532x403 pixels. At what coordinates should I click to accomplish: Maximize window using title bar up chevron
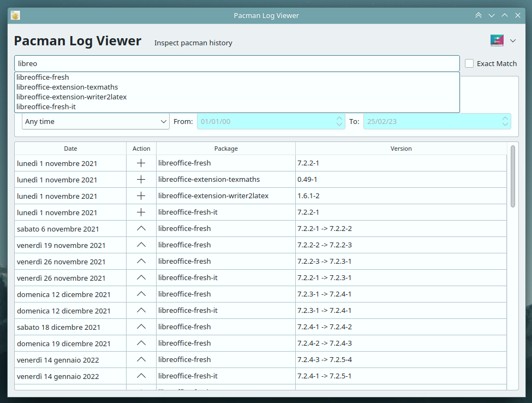point(505,15)
